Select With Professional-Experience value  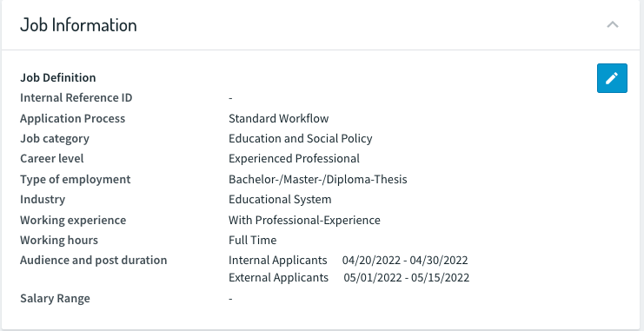[x=304, y=220]
